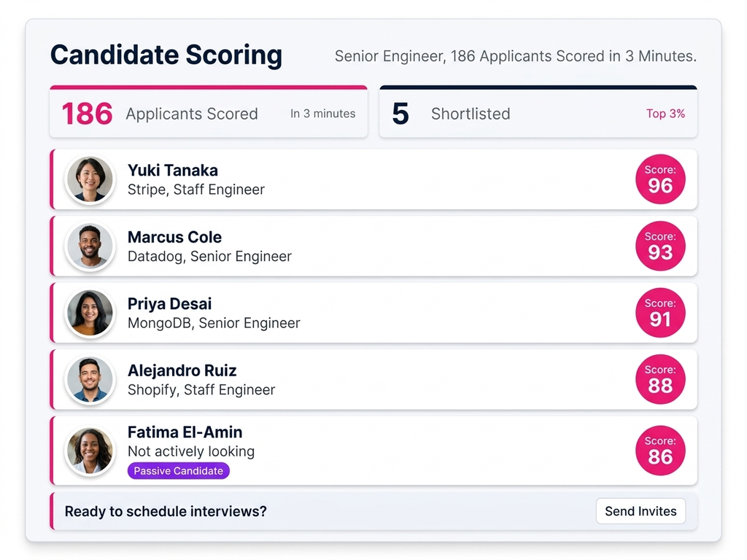Click the score 86 badge

660,450
